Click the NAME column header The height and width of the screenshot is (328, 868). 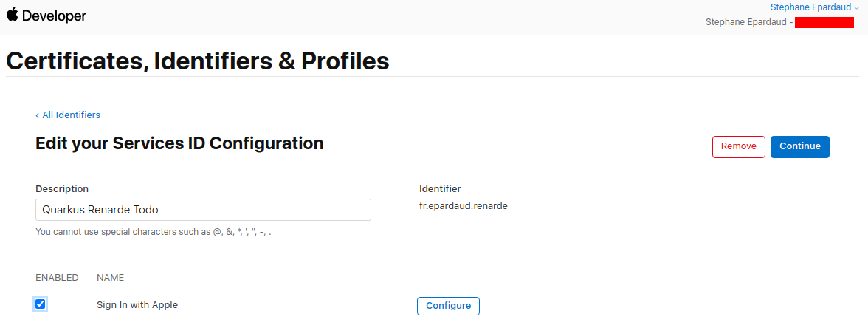coord(110,278)
